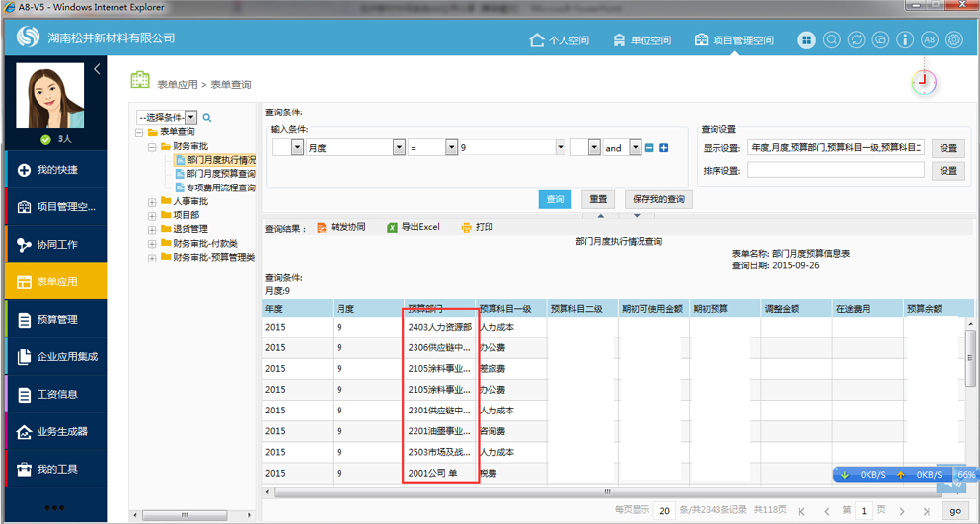Select 表单应用 sidebar item

pos(56,281)
